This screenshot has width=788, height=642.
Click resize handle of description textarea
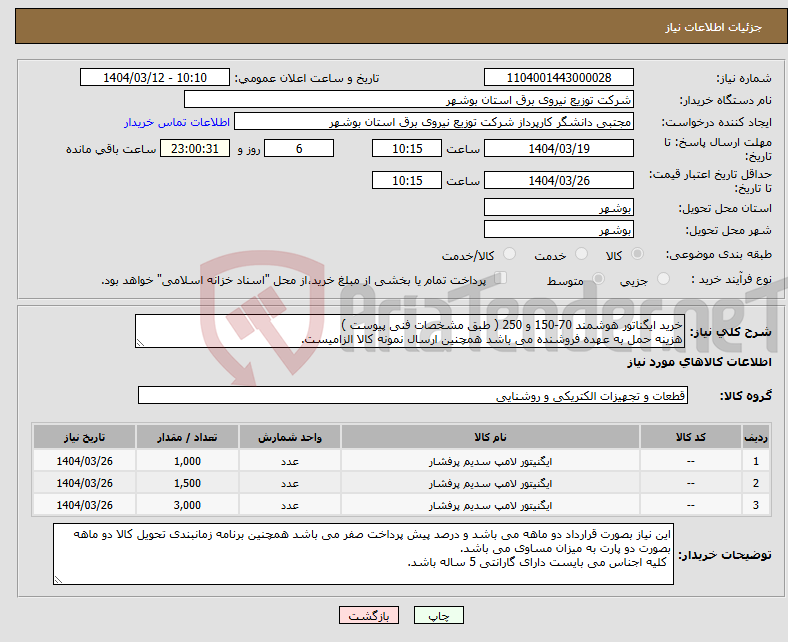[140, 343]
